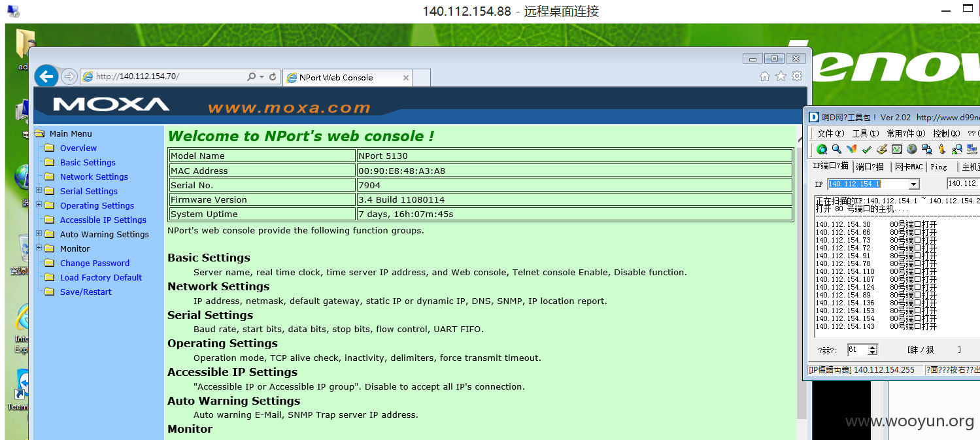Click the Load Factory Default link
The width and height of the screenshot is (980, 440).
click(101, 277)
